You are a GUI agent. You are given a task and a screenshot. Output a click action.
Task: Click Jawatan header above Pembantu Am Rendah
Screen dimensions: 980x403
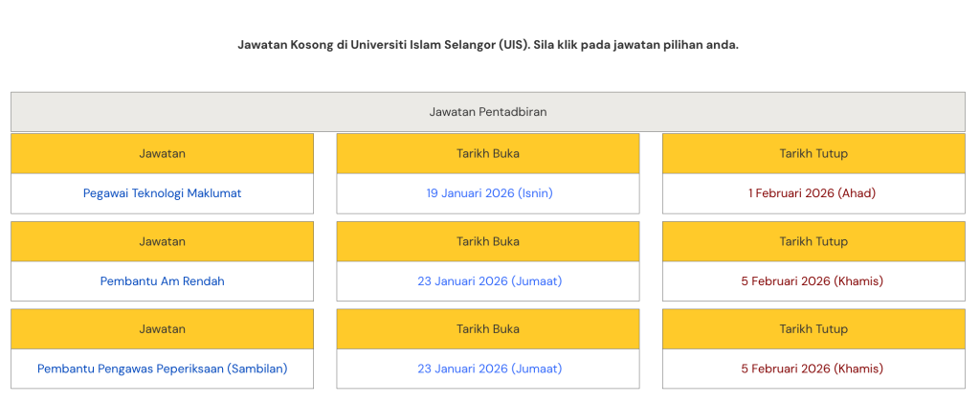[x=162, y=241]
